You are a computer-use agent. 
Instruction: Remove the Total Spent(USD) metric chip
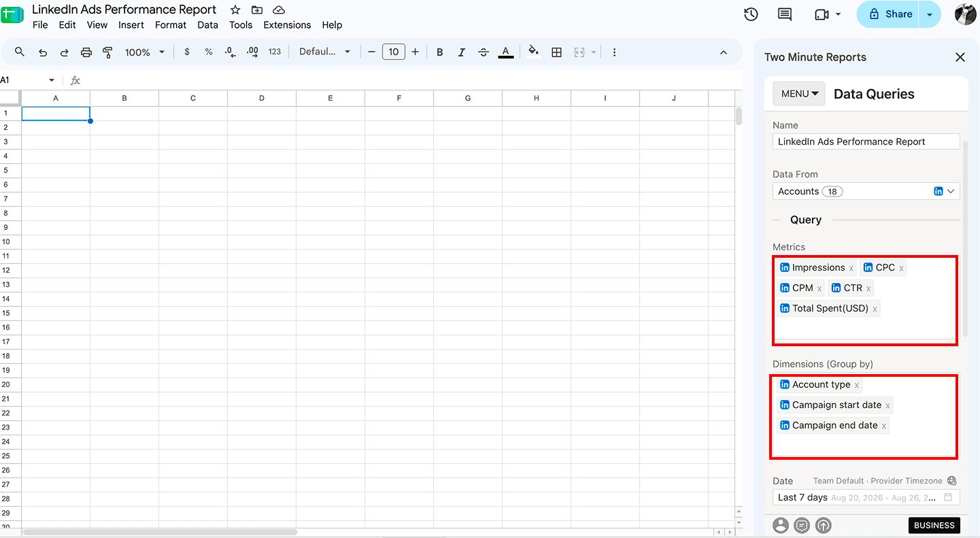875,309
